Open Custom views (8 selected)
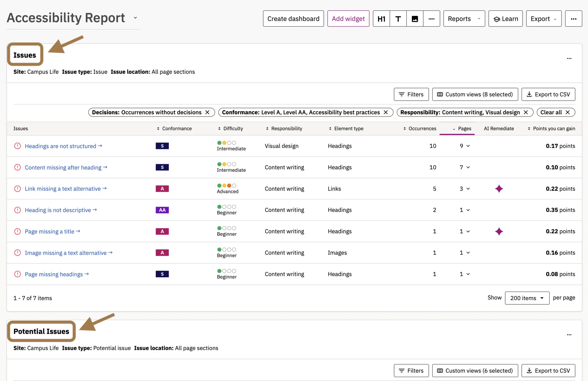 (x=475, y=94)
